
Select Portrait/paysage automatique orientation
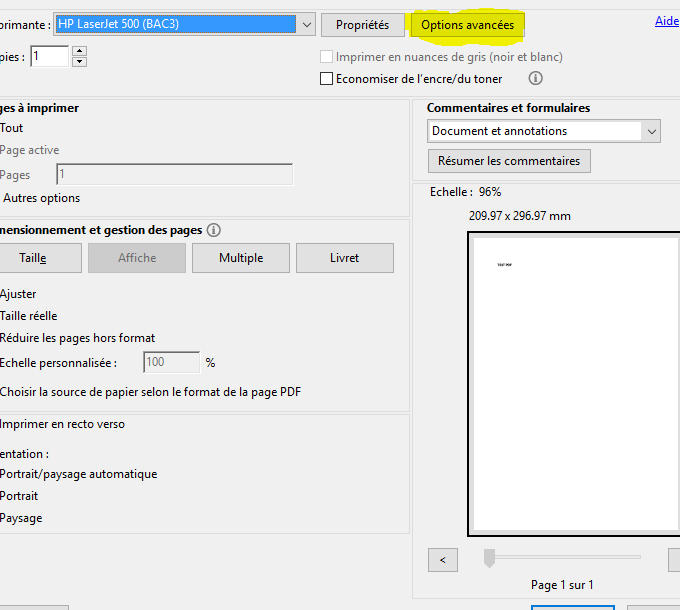tap(78, 474)
